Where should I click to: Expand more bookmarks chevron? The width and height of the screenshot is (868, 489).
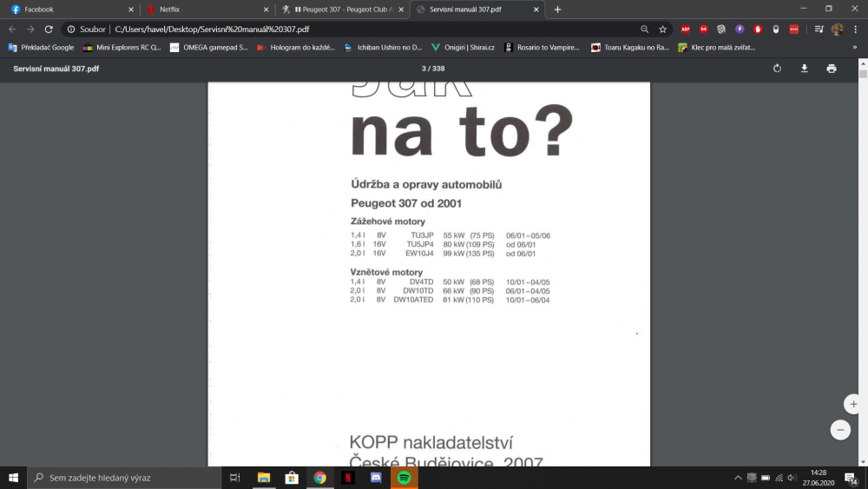[x=855, y=48]
